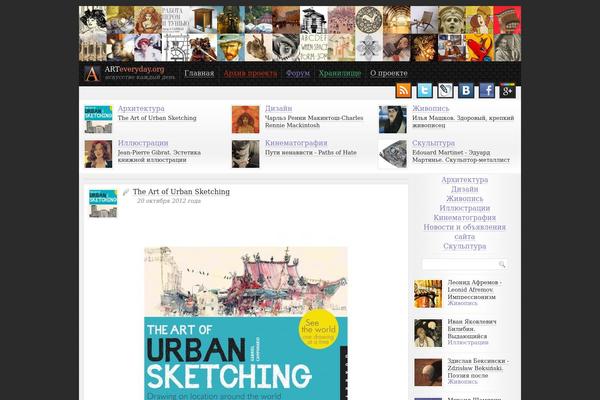The image size is (600, 400).
Task: Select Скульптура in sidebar category list
Action: point(465,246)
